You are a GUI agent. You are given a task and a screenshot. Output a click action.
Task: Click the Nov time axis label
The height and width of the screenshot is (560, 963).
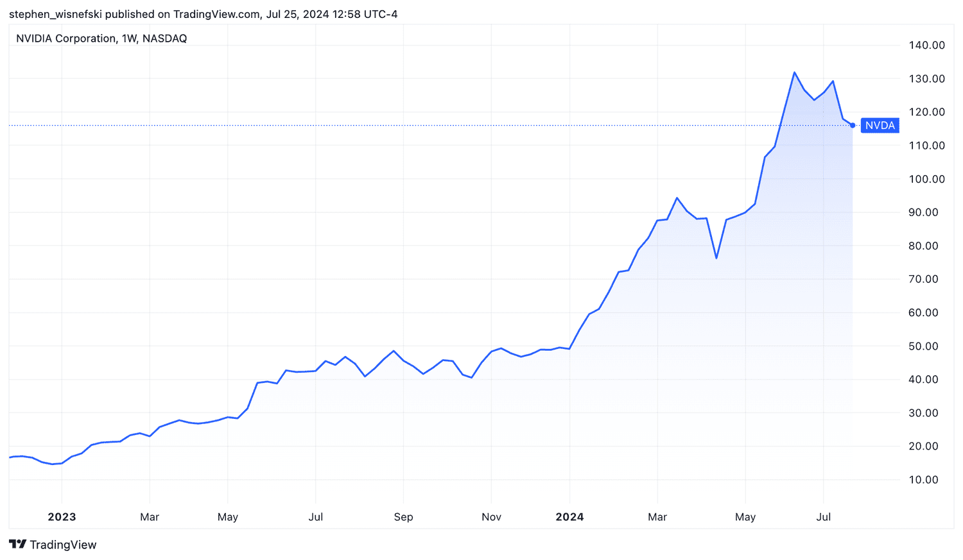491,517
